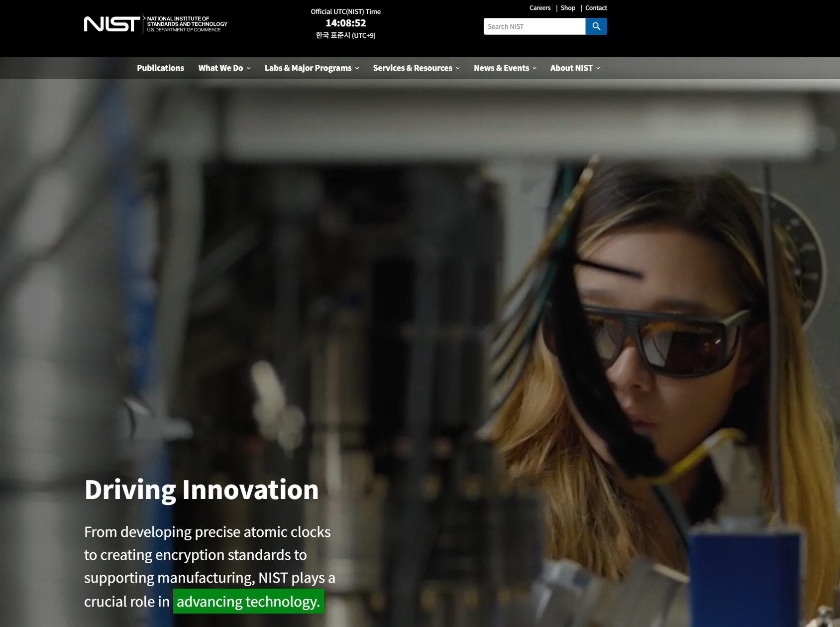
Task: Open the Careers link
Action: click(540, 8)
